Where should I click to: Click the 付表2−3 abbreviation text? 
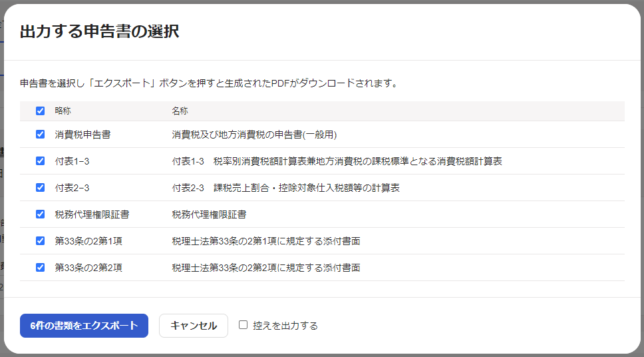72,188
